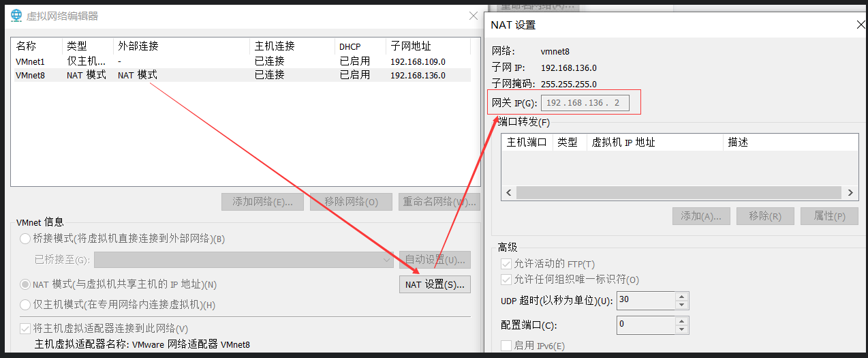Open NAT 设置(S)... dialog
Screen dimensions: 868x358
pyautogui.click(x=435, y=284)
